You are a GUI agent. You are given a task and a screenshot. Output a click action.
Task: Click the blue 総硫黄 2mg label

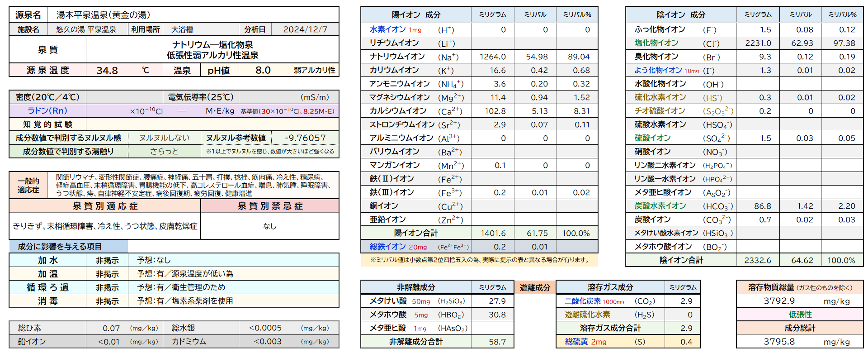click(x=585, y=342)
